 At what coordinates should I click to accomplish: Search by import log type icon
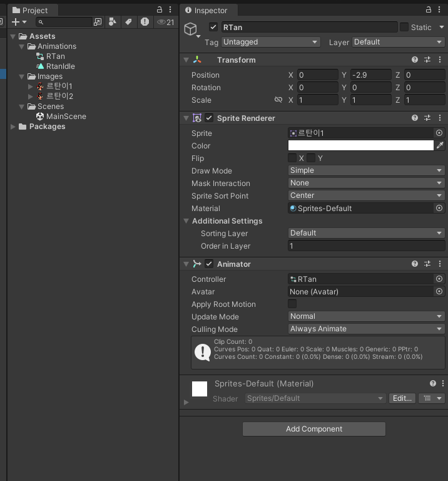[145, 22]
